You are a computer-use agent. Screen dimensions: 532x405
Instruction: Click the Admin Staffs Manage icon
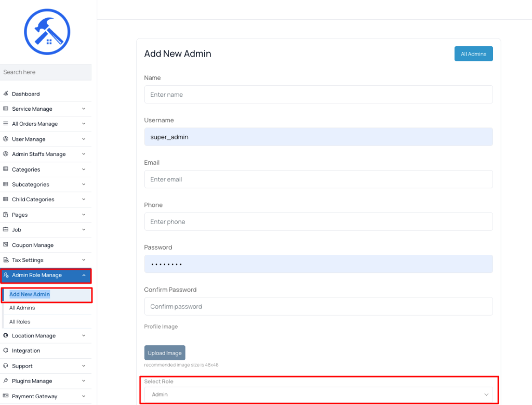point(6,154)
